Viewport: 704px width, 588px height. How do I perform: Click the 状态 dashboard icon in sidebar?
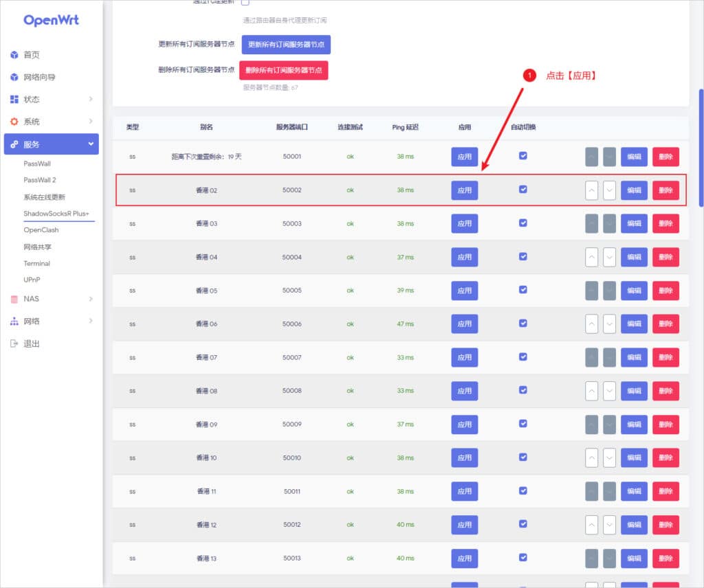14,100
